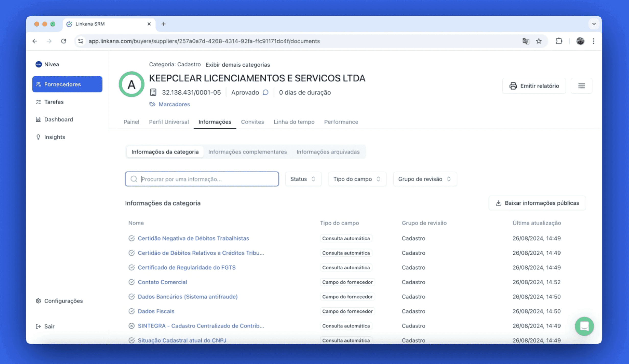Image resolution: width=629 pixels, height=364 pixels.
Task: Open Tarefas in the sidebar
Action: (x=50, y=102)
